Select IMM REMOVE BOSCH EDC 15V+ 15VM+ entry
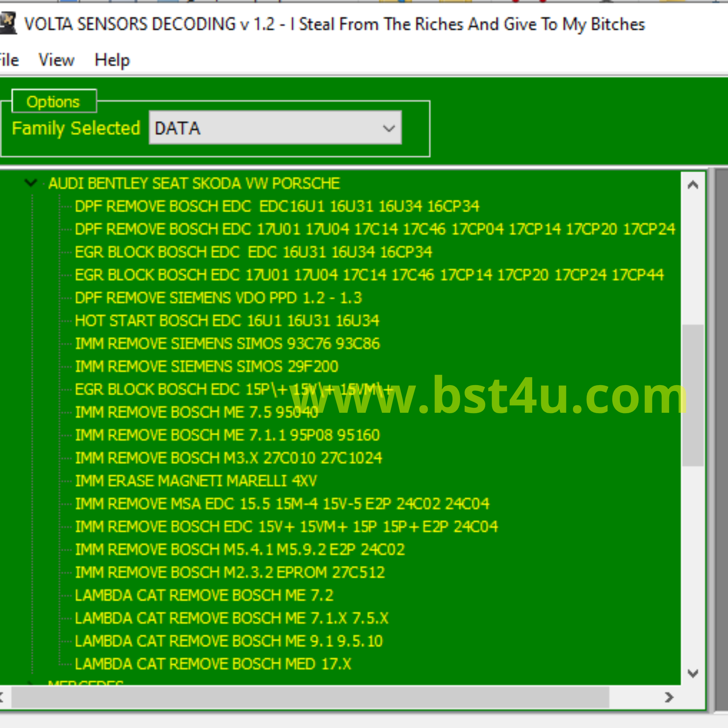Viewport: 728px width, 728px height. pos(286,527)
